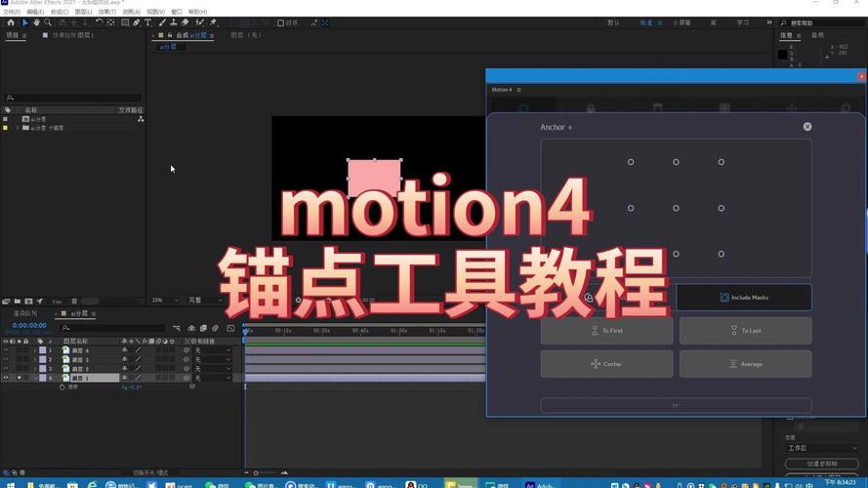Toggle visibility eye of 图层 1
The height and width of the screenshot is (488, 868).
point(6,378)
